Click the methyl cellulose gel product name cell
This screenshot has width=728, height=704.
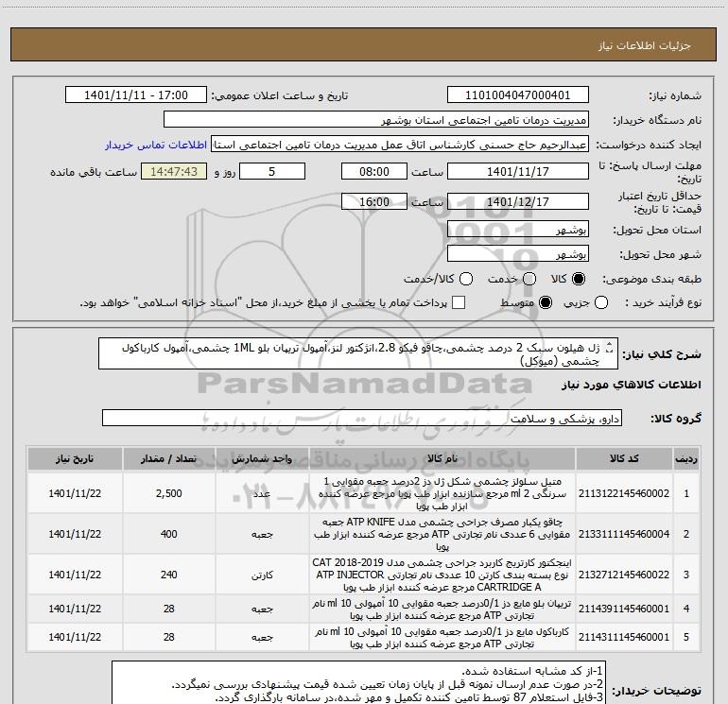point(442,493)
